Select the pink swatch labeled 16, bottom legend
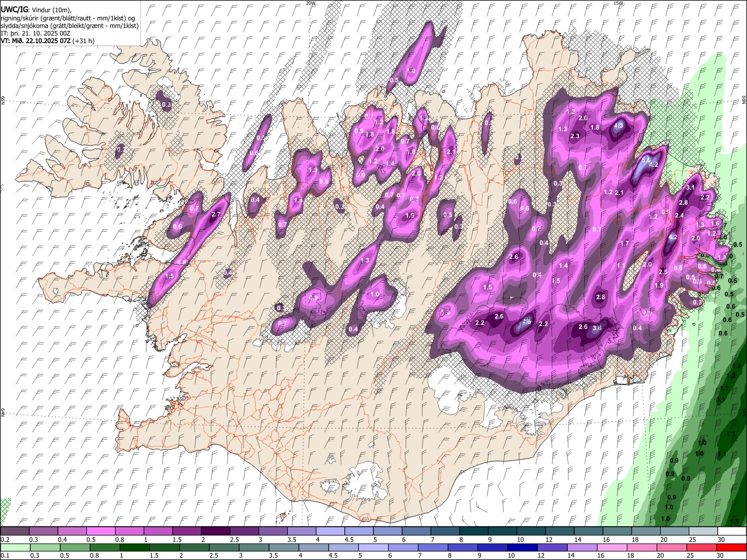747x560 pixels. pos(611,548)
